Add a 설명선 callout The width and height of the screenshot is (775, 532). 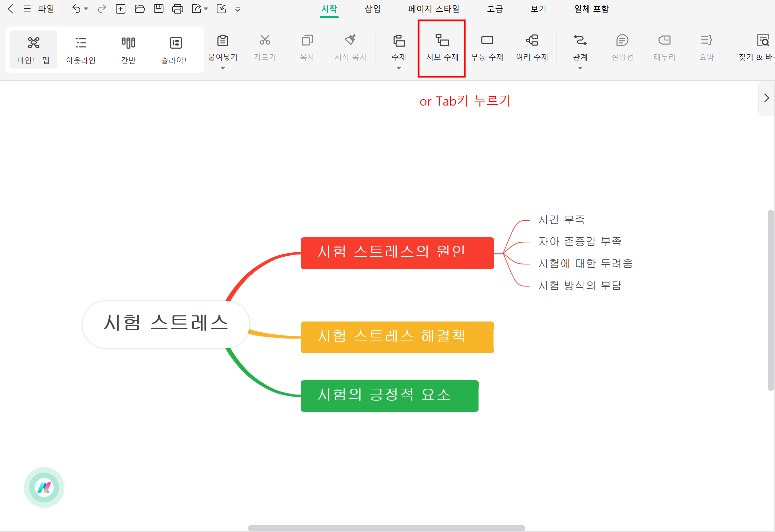pos(622,48)
